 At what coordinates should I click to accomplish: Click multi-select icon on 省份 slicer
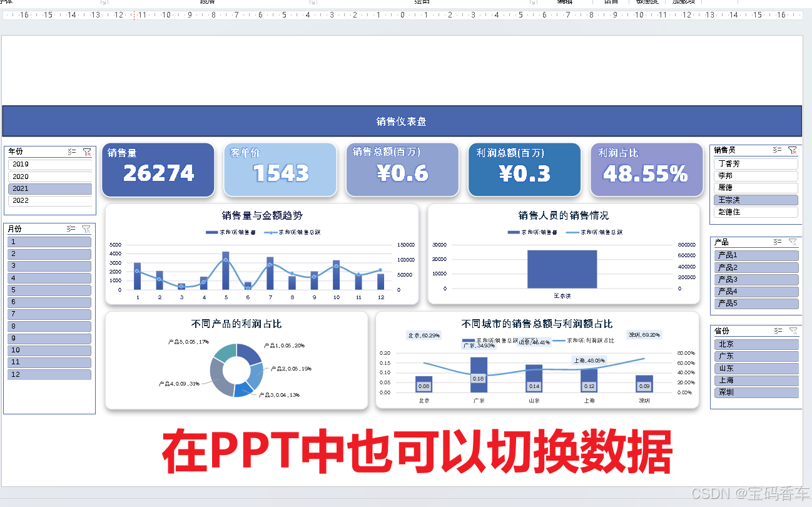pos(778,330)
